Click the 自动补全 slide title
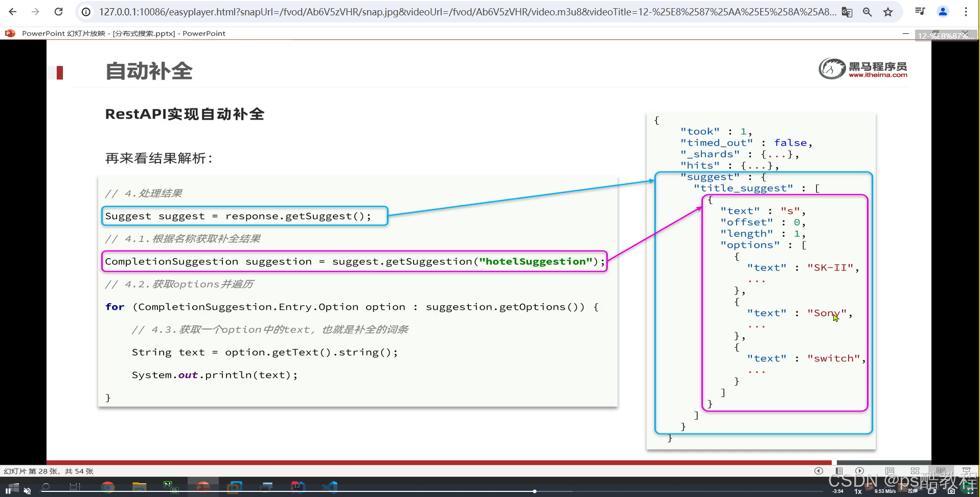Screen dimensions: 980x497 pyautogui.click(x=149, y=71)
